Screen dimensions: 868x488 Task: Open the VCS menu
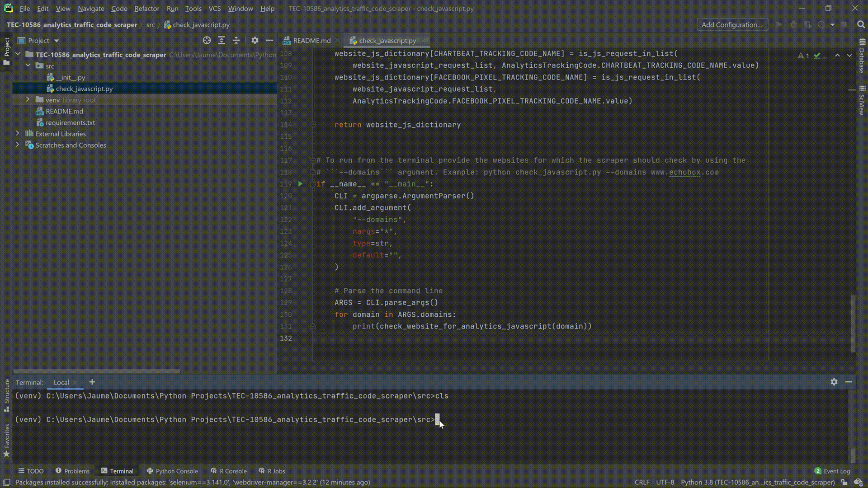(215, 8)
